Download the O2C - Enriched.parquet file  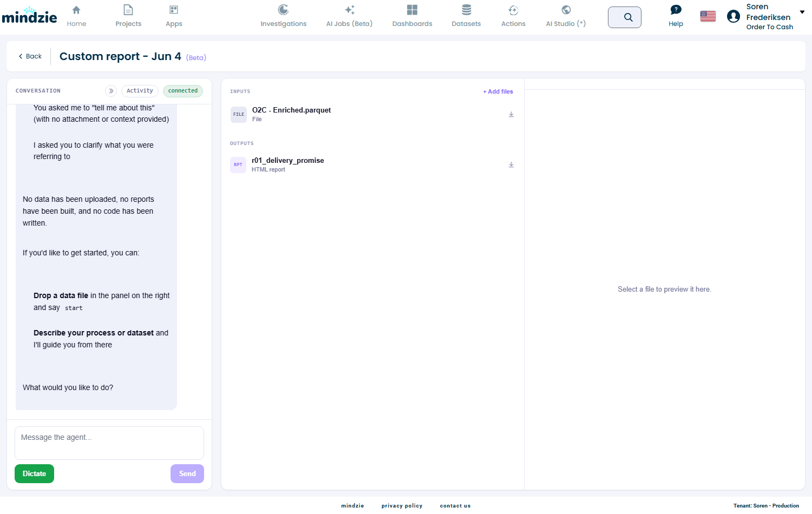511,114
